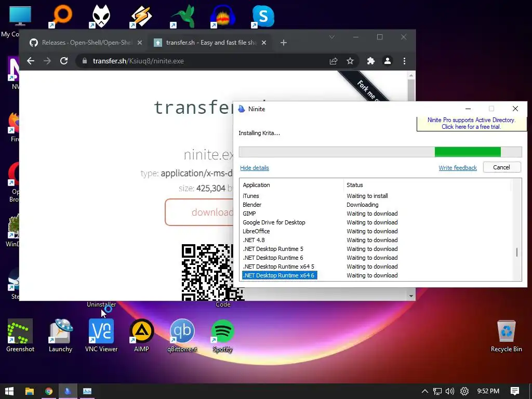Show hidden system tray icons
532x399 pixels.
point(424,391)
